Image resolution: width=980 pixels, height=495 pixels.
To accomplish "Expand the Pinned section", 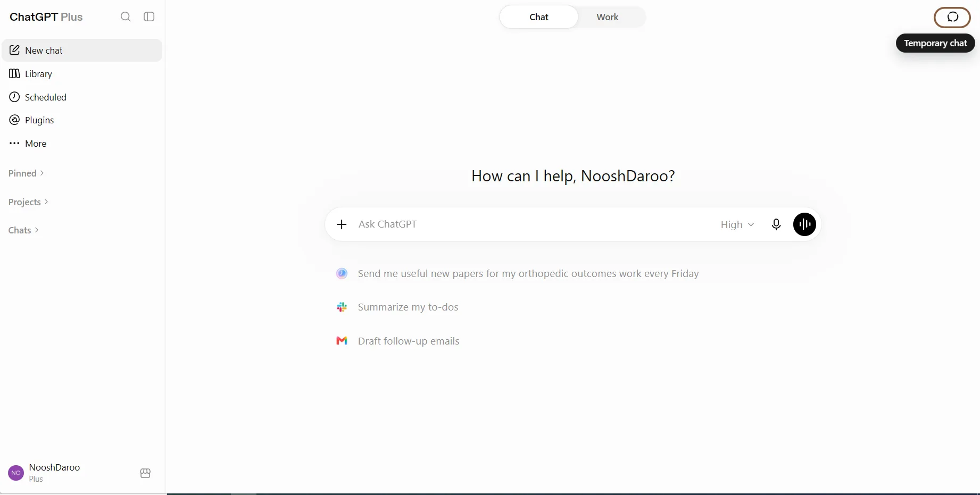I will tap(26, 173).
